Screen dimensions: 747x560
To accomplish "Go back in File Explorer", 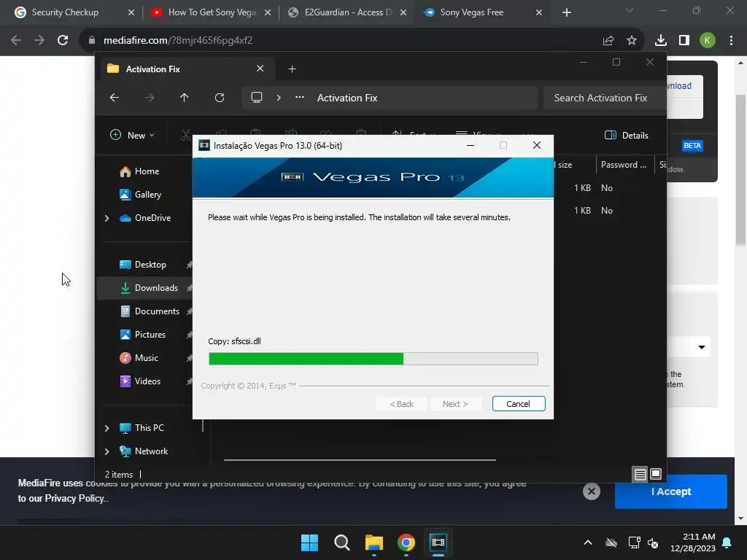I will pyautogui.click(x=115, y=98).
